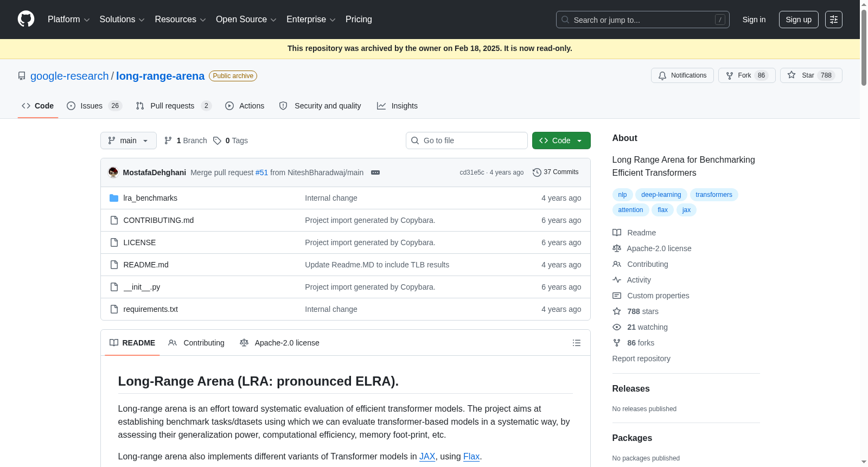Image resolution: width=868 pixels, height=467 pixels.
Task: Expand the Resources menu
Action: coord(180,20)
